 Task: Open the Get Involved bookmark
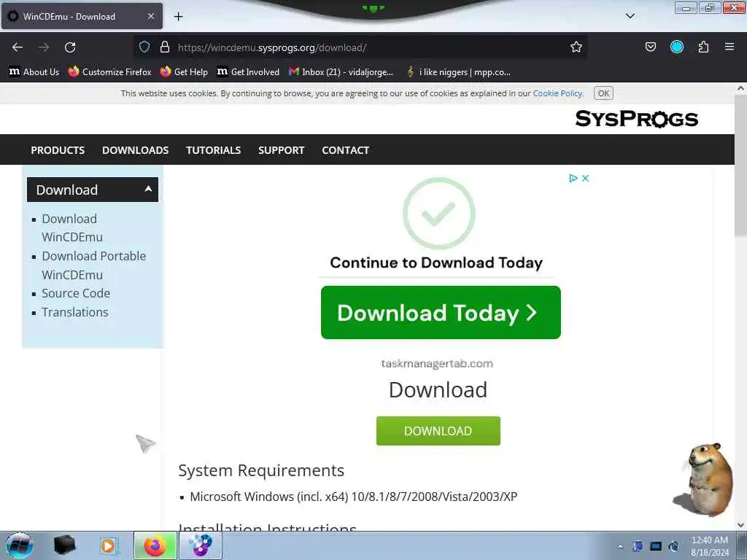(248, 72)
